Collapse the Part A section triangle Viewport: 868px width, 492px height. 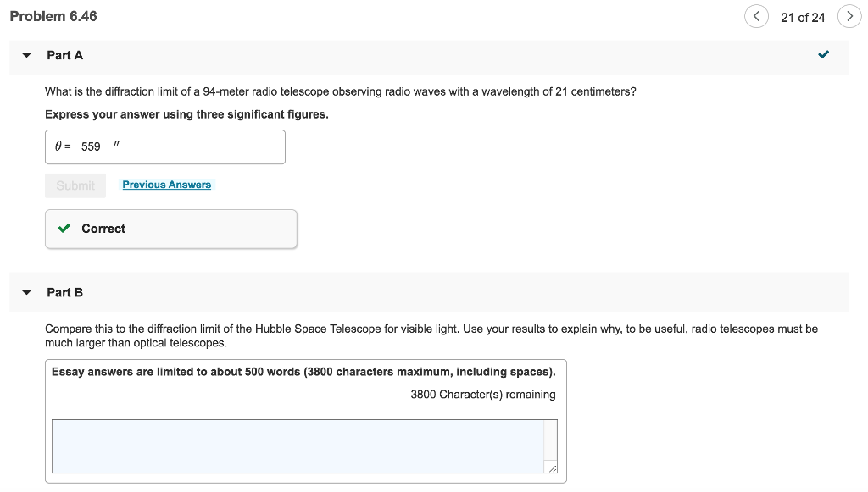tap(27, 55)
